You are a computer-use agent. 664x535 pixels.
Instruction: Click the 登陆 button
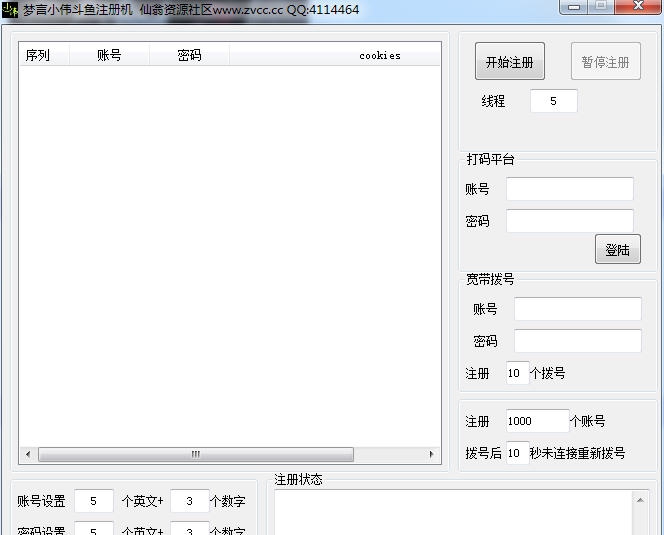point(617,249)
